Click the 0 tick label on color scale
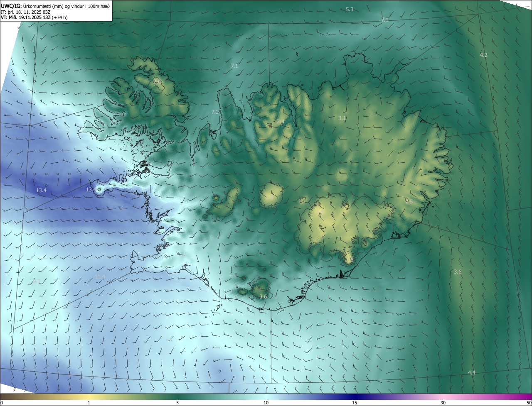 [2, 403]
